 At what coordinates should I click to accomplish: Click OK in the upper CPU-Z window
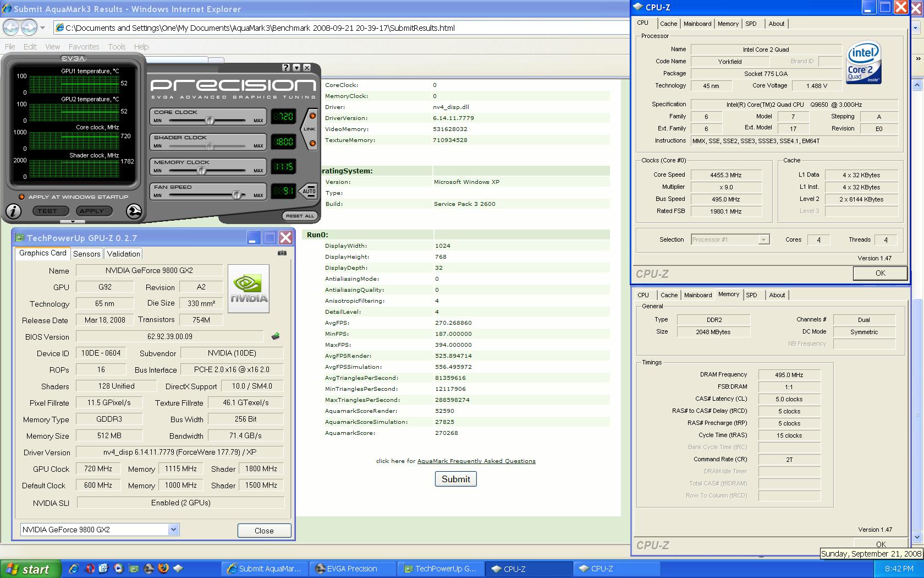coord(880,273)
